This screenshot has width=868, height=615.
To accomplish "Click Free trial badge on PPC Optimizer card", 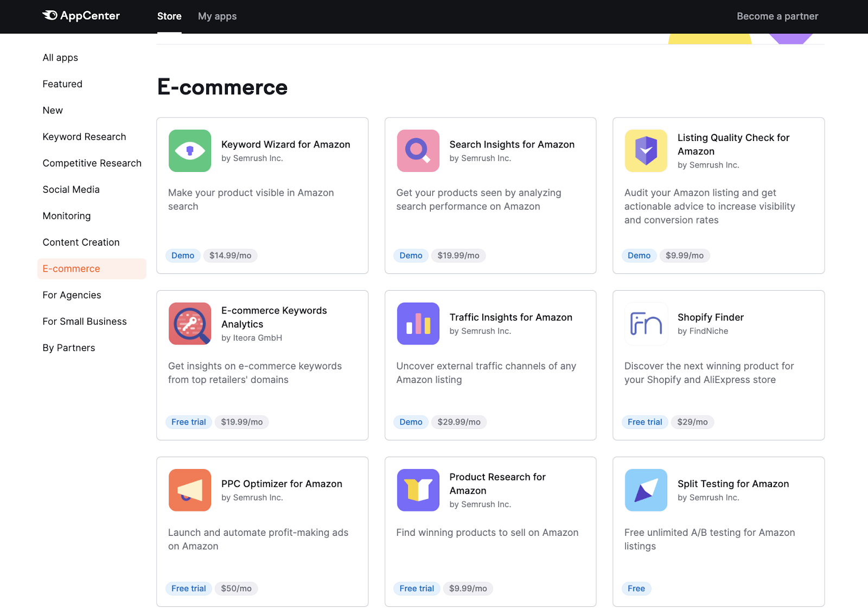I will click(x=189, y=588).
